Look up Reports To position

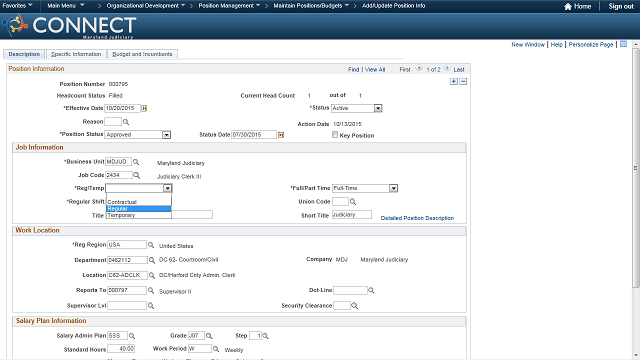click(x=151, y=291)
